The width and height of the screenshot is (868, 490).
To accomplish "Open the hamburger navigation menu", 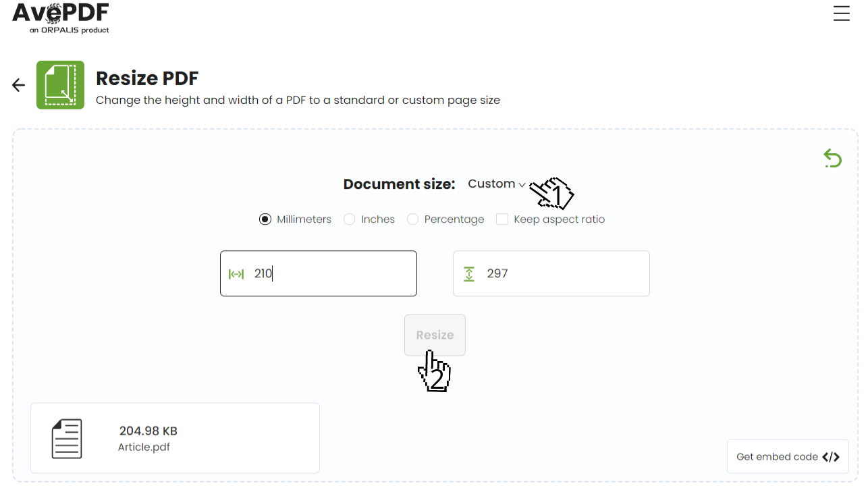I will tap(841, 13).
